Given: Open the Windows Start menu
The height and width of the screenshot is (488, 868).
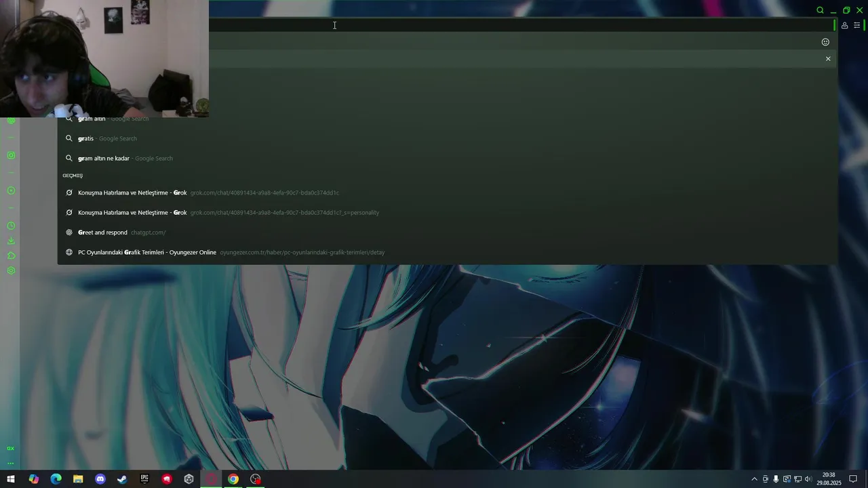Looking at the screenshot, I should pos(11,479).
